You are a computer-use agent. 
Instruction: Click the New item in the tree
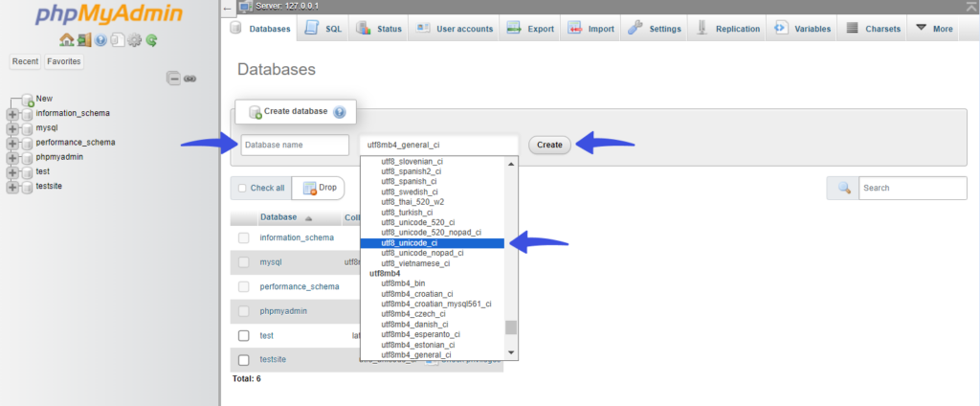point(44,99)
